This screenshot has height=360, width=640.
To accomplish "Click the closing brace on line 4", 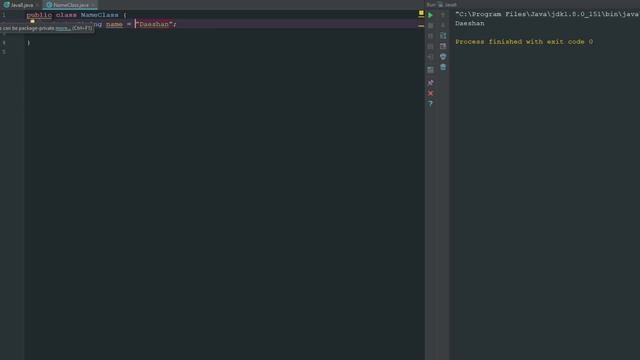I will (x=29, y=42).
